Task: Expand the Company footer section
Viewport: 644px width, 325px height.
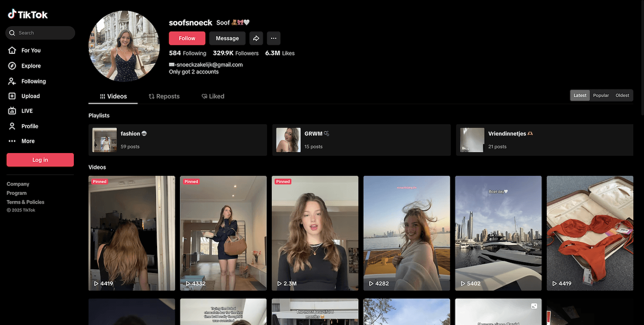Action: coord(18,184)
